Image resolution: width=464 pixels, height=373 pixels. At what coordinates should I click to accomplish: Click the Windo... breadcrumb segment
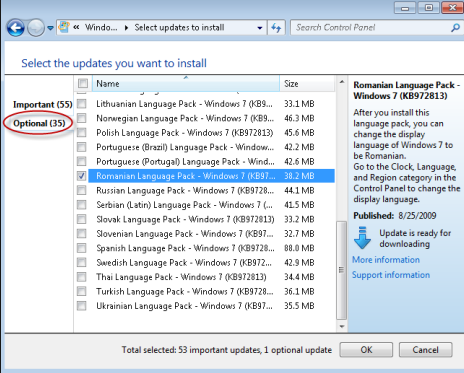[101, 28]
